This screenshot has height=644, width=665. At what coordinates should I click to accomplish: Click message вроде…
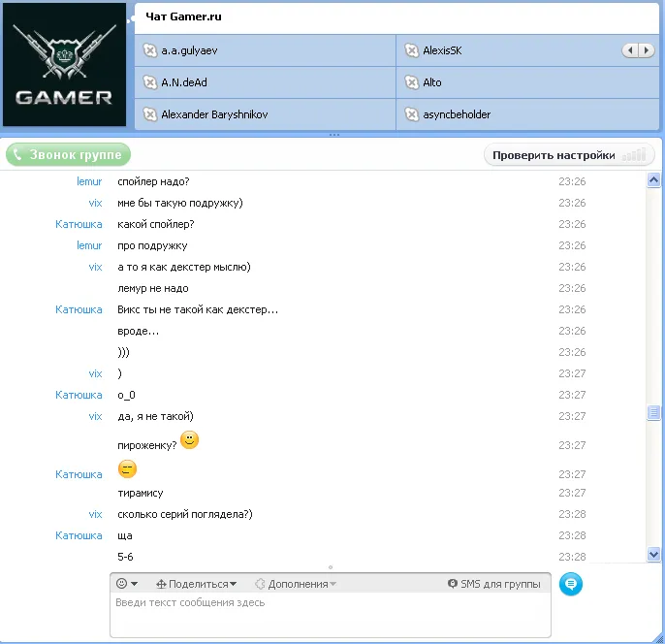click(139, 331)
